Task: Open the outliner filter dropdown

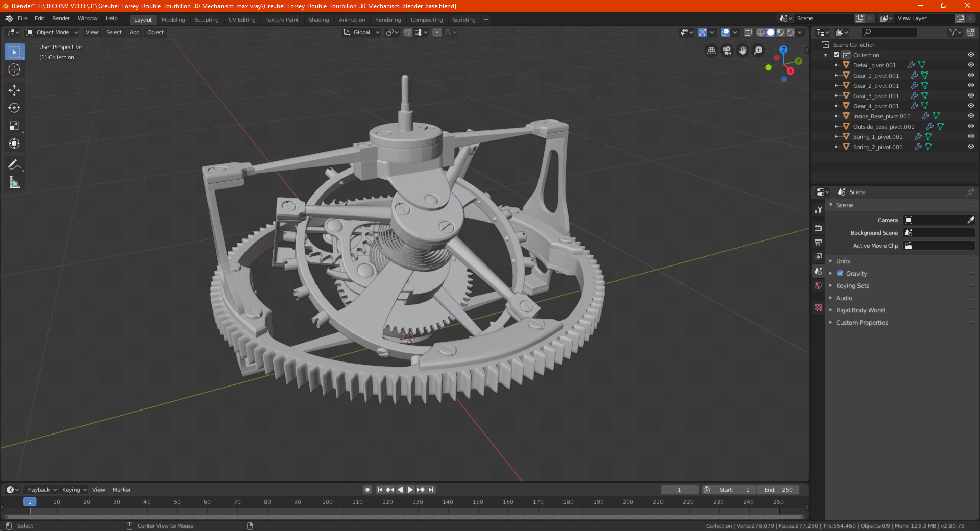Action: click(x=955, y=32)
